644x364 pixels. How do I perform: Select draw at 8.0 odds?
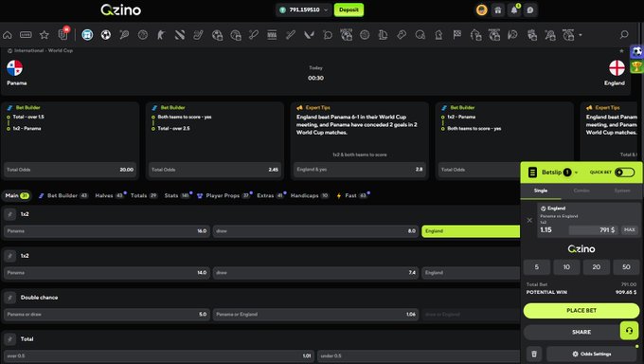[x=315, y=231]
